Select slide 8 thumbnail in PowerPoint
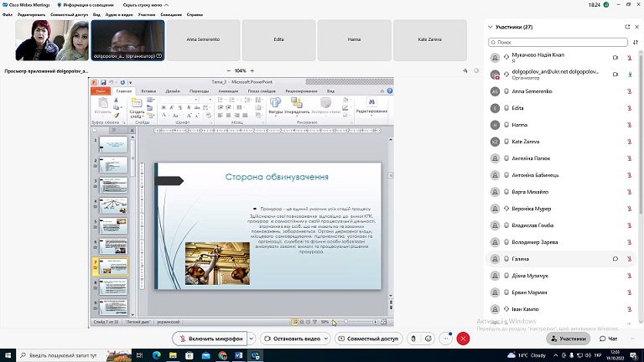This screenshot has width=644, height=362. click(x=113, y=287)
